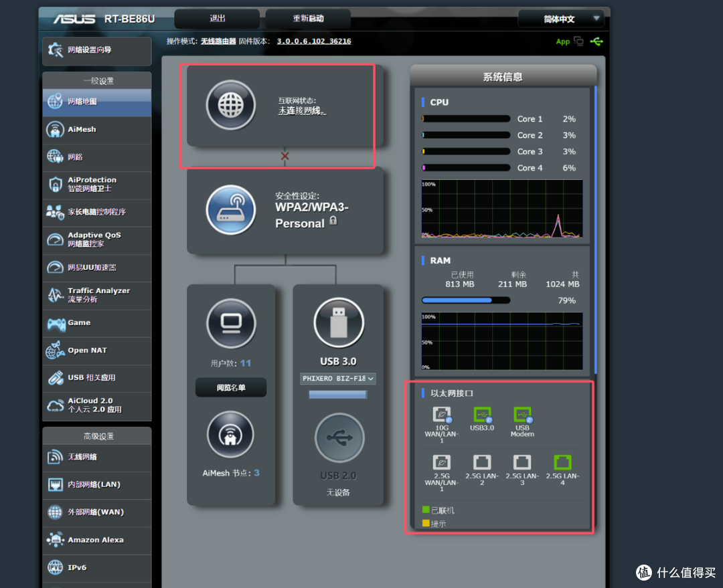Click the 网易UU加速器 icon
Viewport: 723px width, 588px height.
click(55, 268)
